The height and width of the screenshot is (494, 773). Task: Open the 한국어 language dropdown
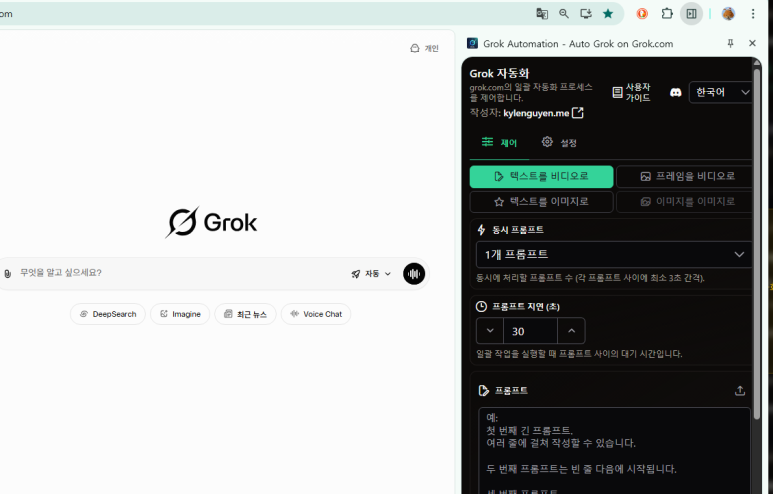721,92
